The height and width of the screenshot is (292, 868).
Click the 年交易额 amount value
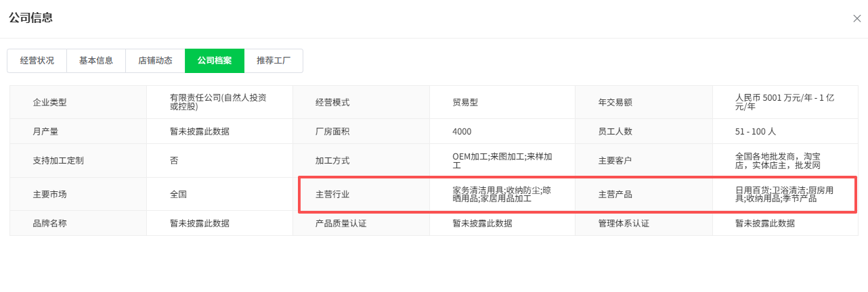[785, 102]
